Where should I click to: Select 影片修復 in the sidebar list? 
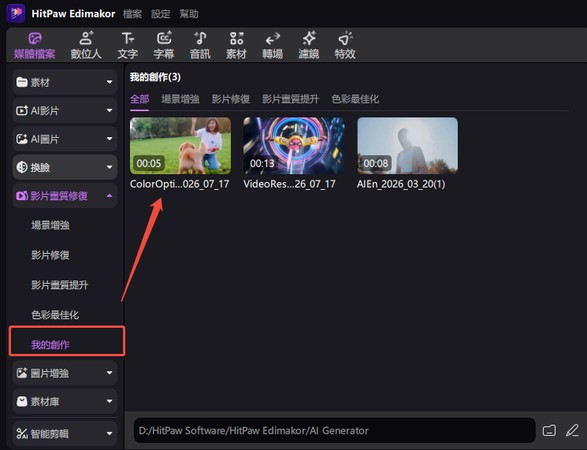(51, 255)
